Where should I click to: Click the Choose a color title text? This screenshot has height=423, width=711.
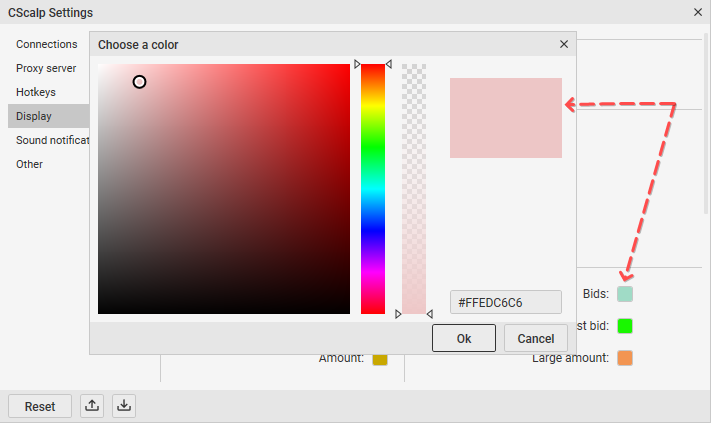click(x=138, y=45)
